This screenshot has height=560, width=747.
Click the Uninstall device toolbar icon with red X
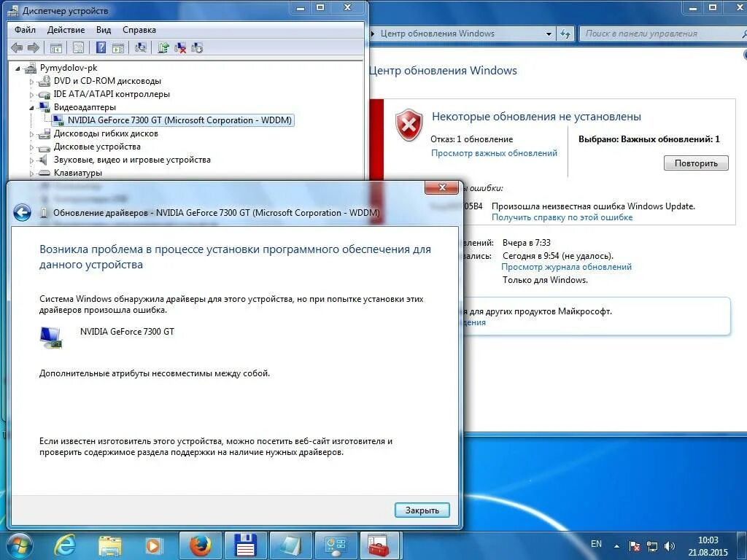point(180,47)
